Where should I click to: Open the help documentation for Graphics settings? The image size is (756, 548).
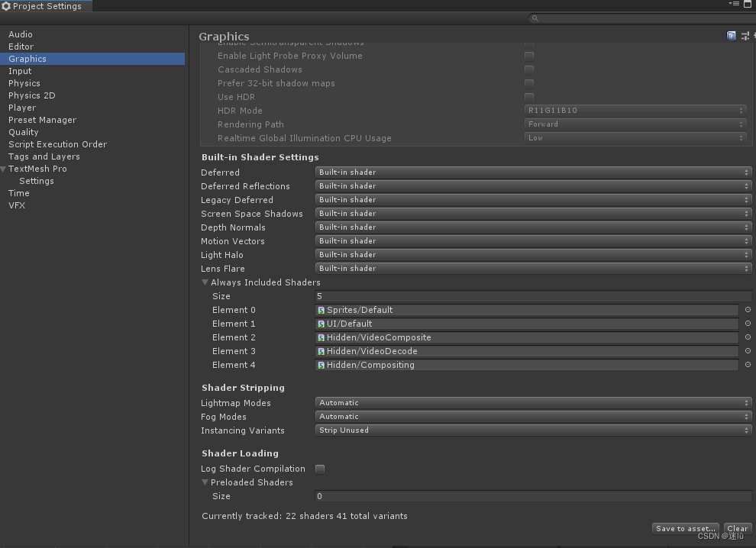point(731,35)
